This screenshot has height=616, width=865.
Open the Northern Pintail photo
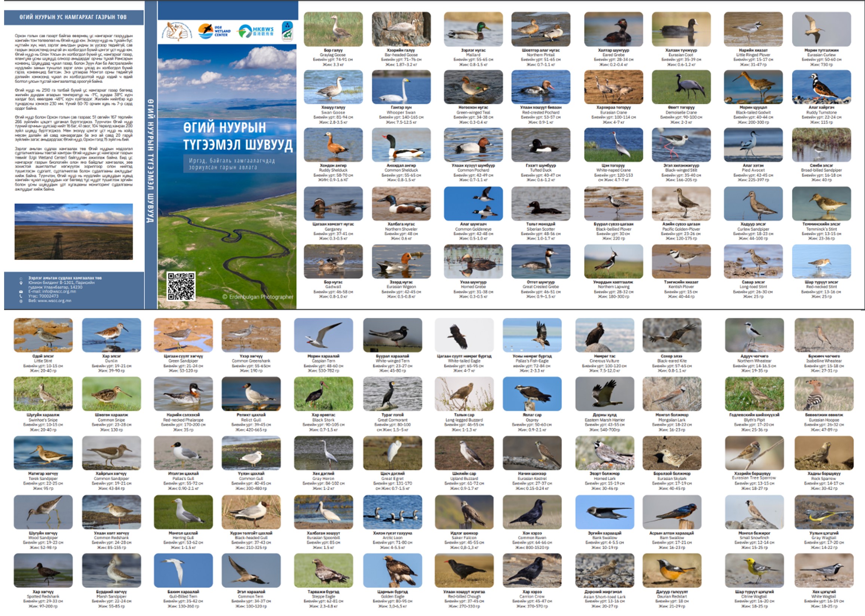(541, 29)
